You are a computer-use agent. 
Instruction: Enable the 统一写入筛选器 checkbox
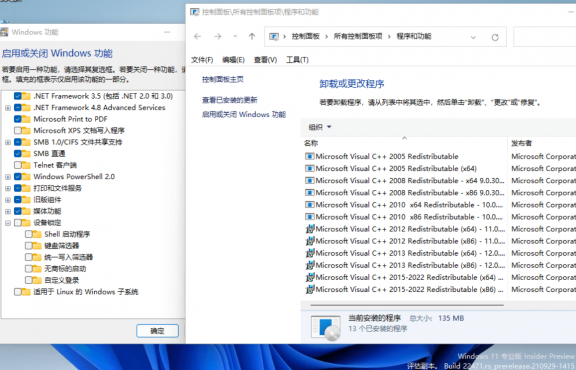(29, 257)
